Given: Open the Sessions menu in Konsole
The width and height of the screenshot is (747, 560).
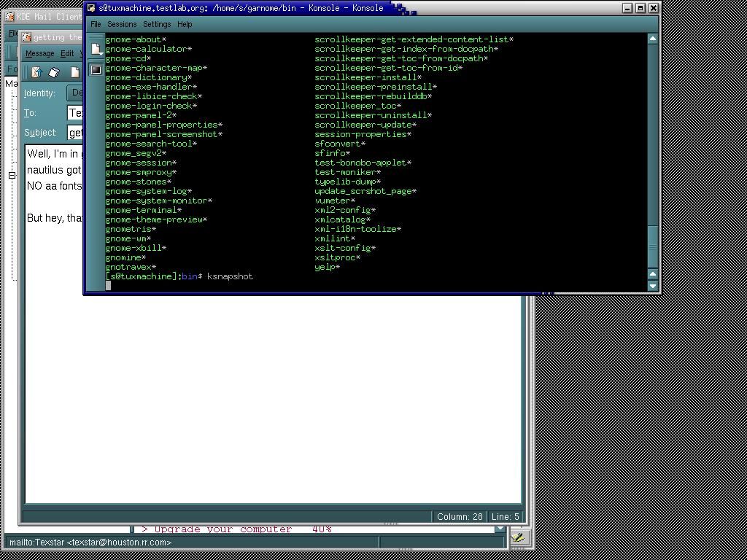Looking at the screenshot, I should (x=122, y=24).
